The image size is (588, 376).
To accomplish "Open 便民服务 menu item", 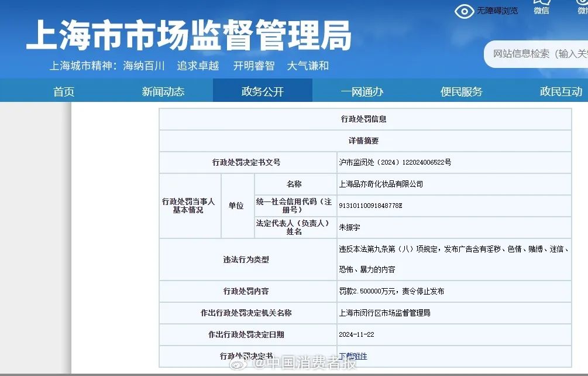I will click(461, 91).
